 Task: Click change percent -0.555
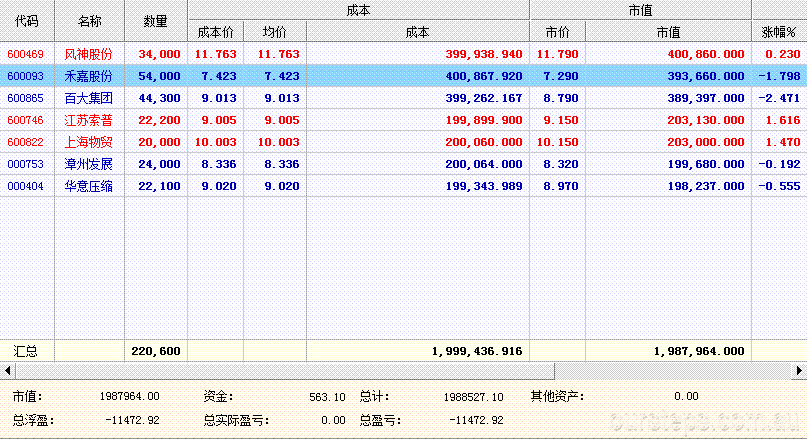point(779,186)
